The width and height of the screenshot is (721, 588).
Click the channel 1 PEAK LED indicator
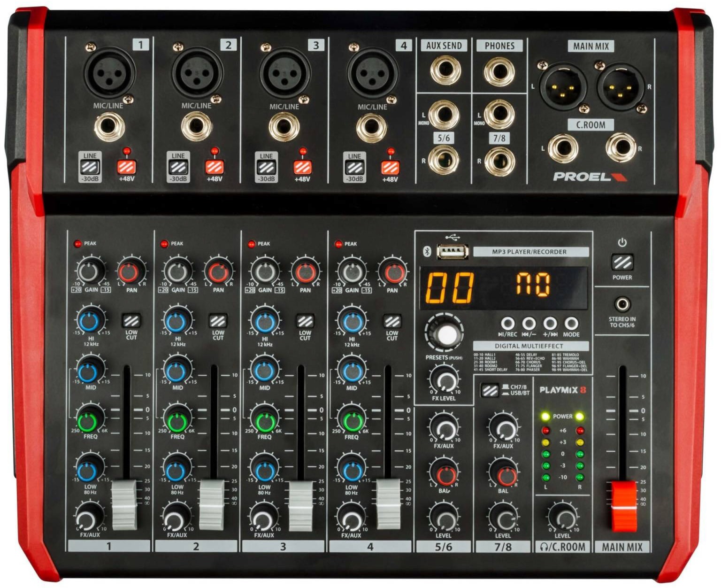[x=77, y=243]
